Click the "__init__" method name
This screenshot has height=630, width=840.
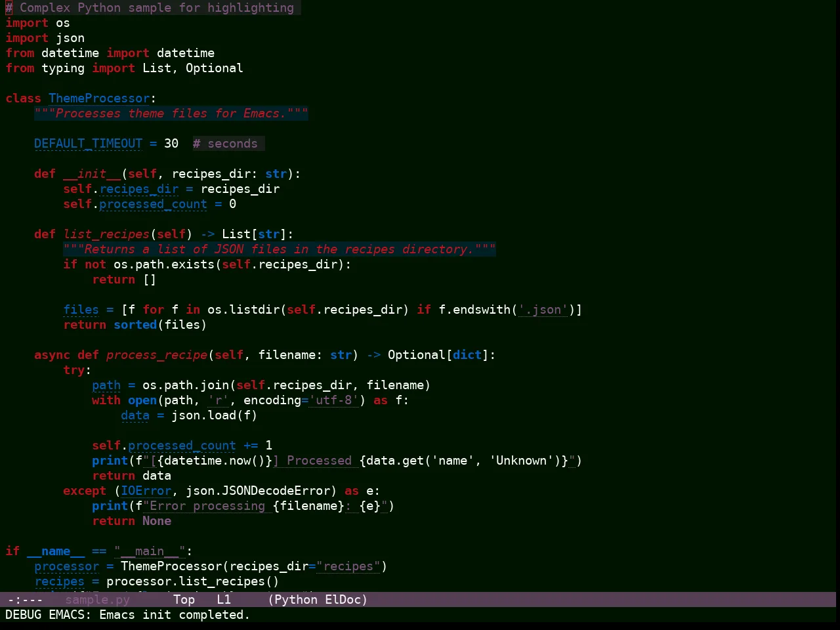pyautogui.click(x=92, y=174)
